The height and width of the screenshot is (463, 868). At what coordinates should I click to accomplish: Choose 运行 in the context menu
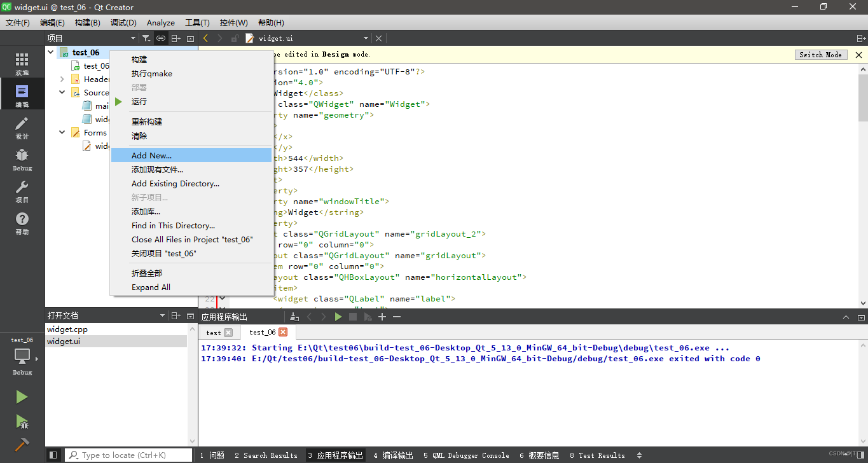191,101
